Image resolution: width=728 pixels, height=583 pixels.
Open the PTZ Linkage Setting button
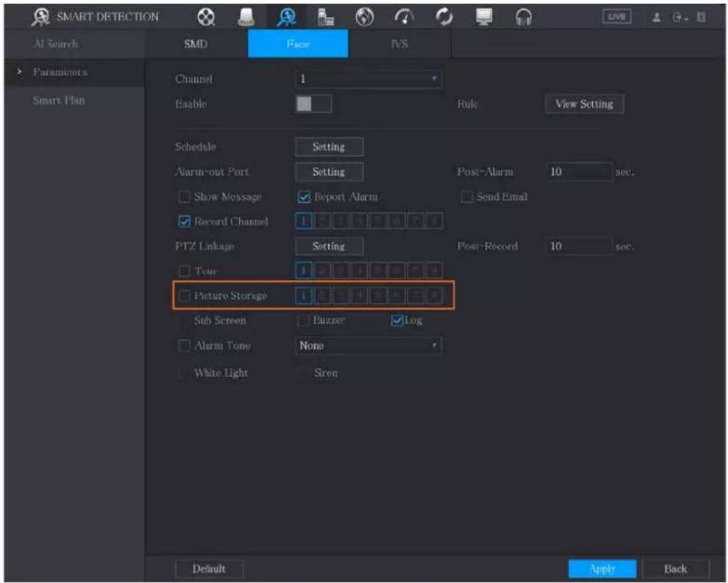click(x=329, y=246)
